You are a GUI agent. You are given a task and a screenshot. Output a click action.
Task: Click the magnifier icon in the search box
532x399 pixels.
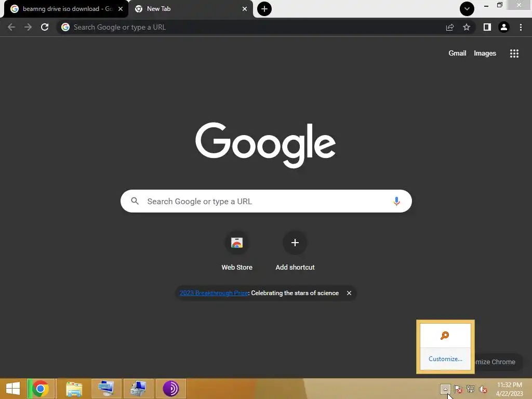coord(135,201)
